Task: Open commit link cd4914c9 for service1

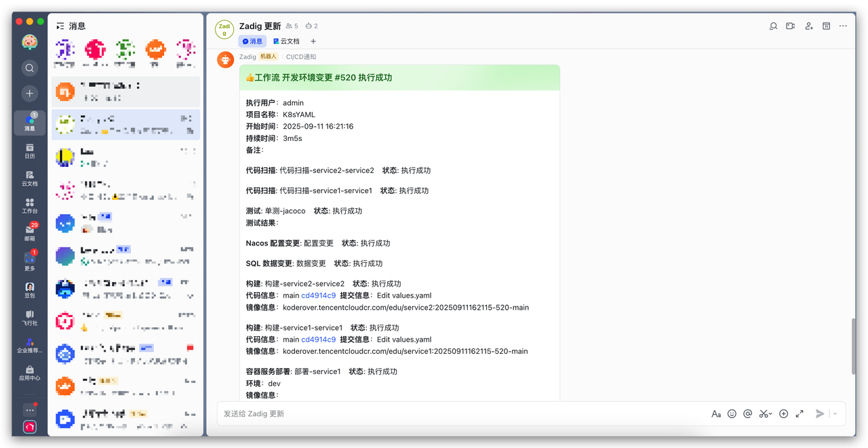Action: tap(319, 340)
